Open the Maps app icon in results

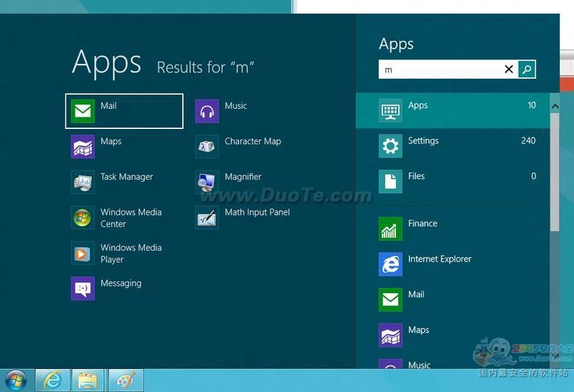point(83,147)
